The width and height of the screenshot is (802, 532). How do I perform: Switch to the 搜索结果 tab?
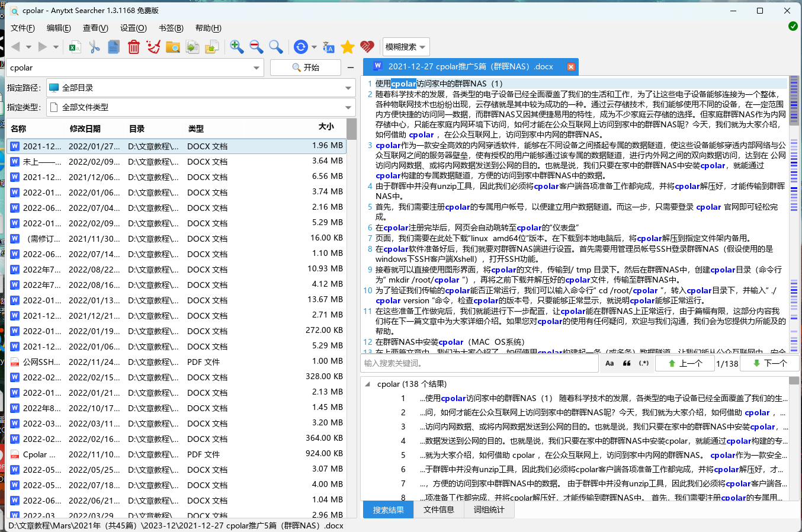point(388,509)
